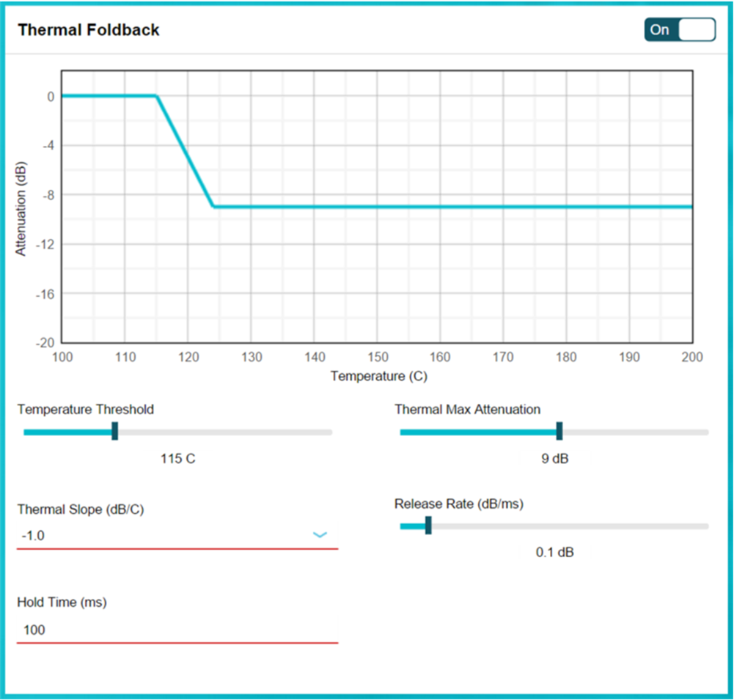
Task: Click the 150 tick on temperature axis
Action: (x=378, y=357)
